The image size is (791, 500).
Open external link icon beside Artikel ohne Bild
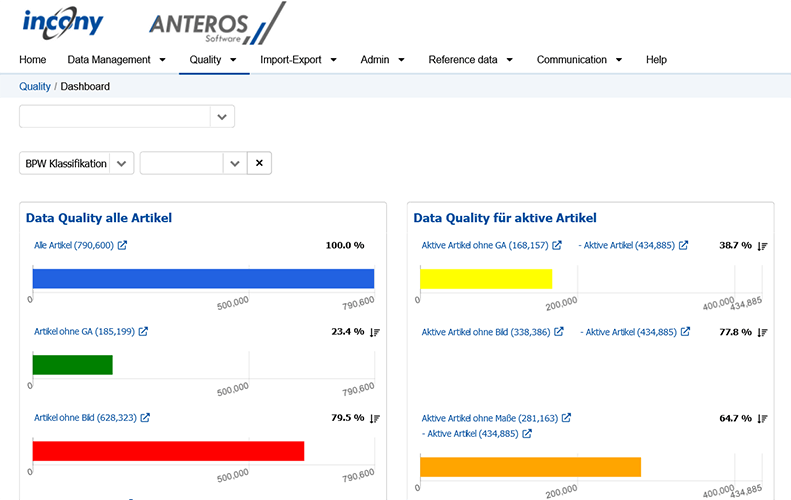(x=145, y=418)
